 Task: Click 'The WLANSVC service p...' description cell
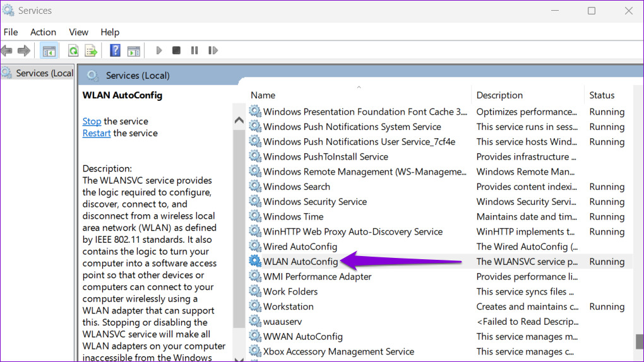(x=527, y=262)
